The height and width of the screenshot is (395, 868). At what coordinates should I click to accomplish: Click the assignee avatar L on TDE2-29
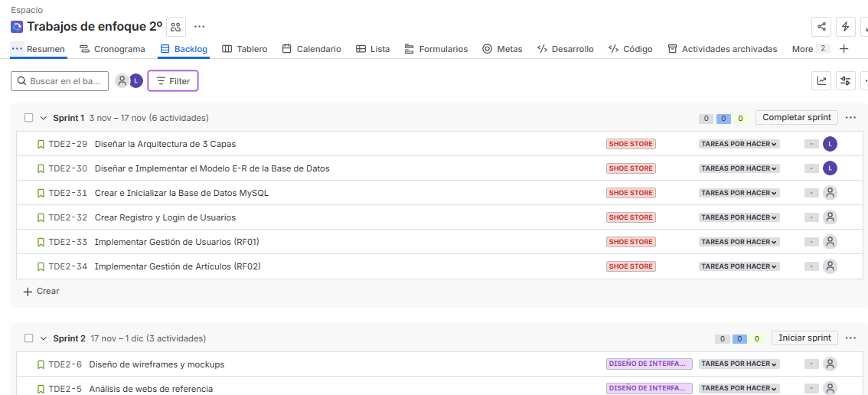click(x=830, y=144)
